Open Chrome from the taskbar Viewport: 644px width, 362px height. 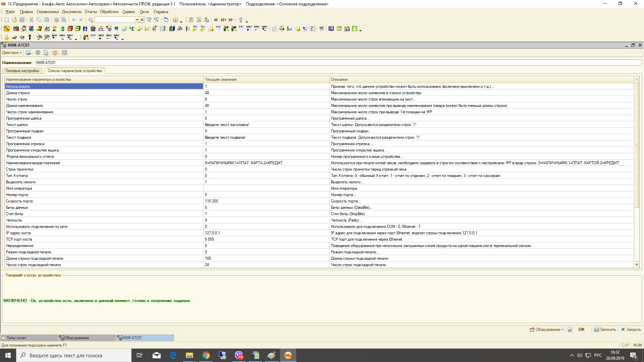pyautogui.click(x=206, y=355)
